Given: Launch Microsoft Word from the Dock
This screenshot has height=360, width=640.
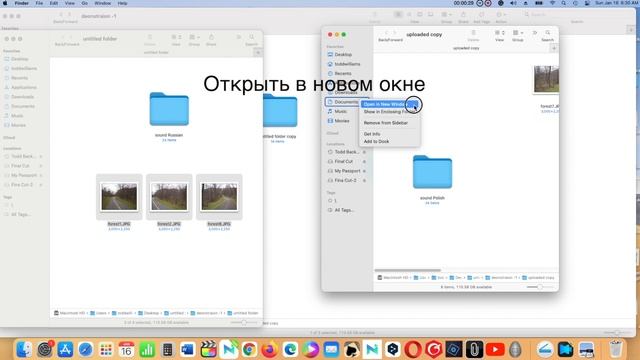Looking at the screenshot, I should tap(188, 349).
